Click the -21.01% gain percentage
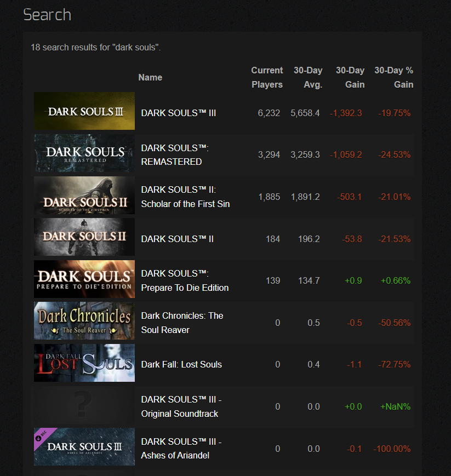Viewport: 451px width, 476px height. pos(394,197)
